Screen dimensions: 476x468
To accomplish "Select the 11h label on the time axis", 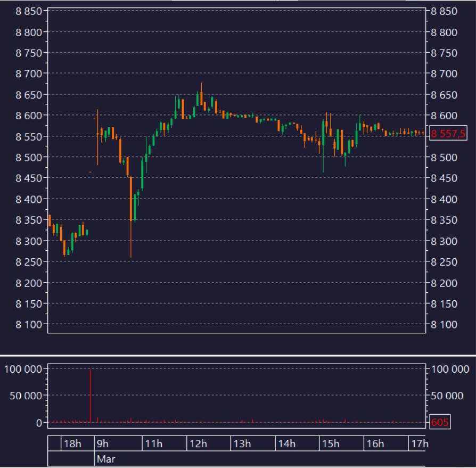I will pos(153,444).
